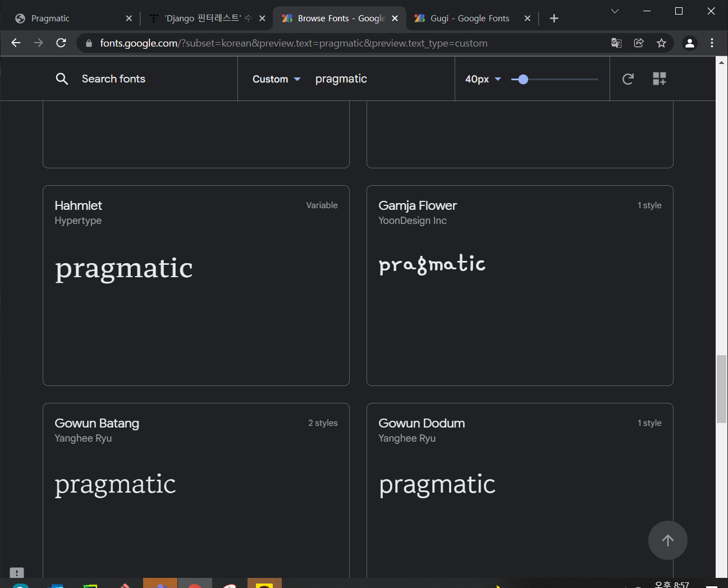
Task: Click the Gowun Batang pragmatic preview text
Action: [115, 485]
